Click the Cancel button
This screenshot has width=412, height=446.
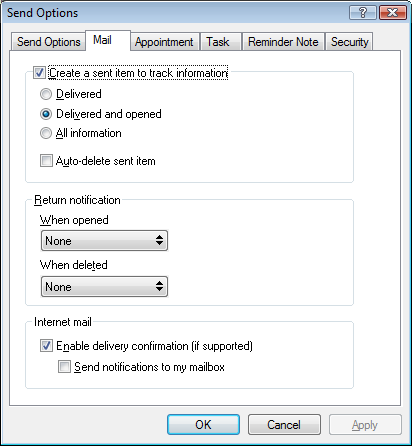284,425
